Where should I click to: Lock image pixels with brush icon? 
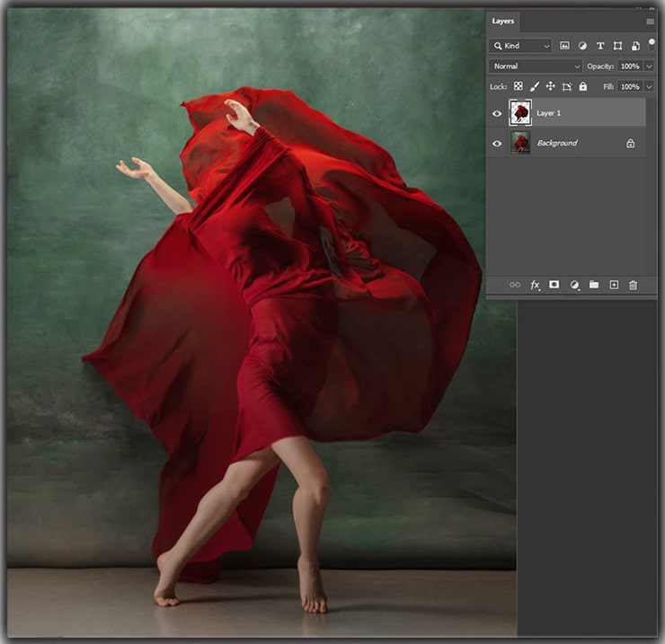[x=535, y=86]
